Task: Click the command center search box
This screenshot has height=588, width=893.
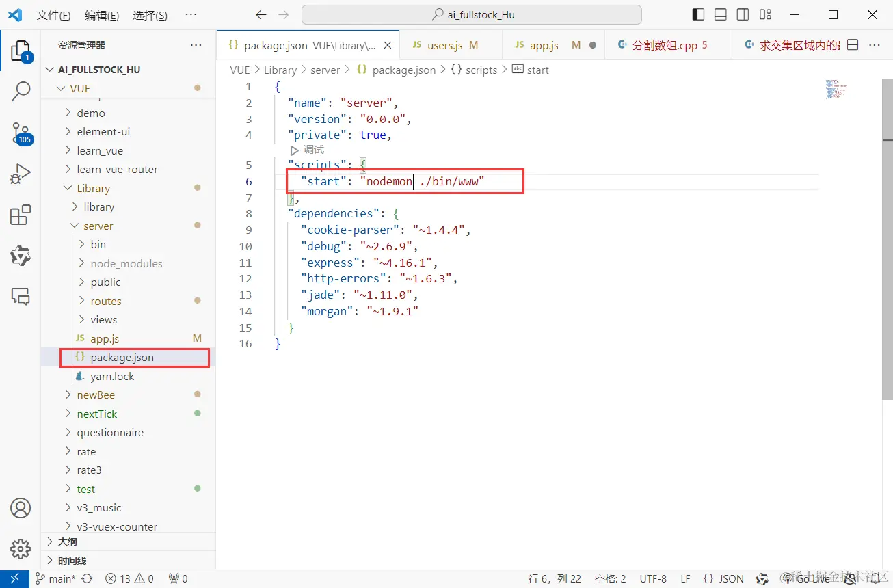Action: pos(472,15)
